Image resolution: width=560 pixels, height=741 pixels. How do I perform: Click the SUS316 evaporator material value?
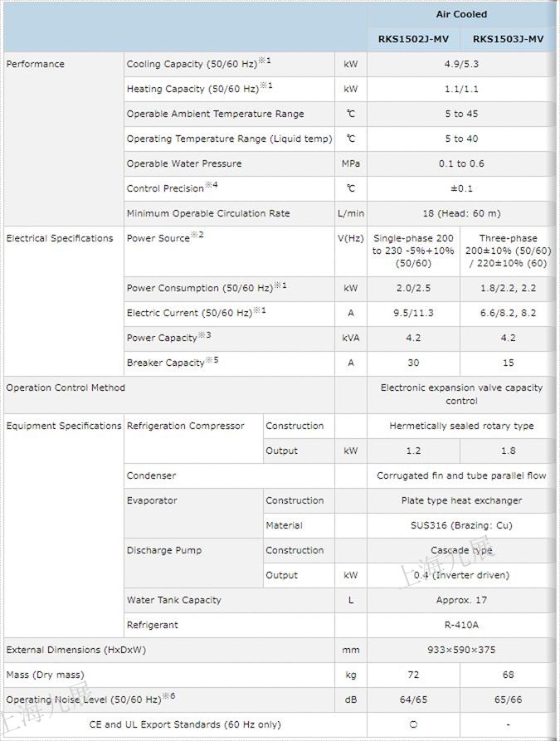(x=461, y=525)
